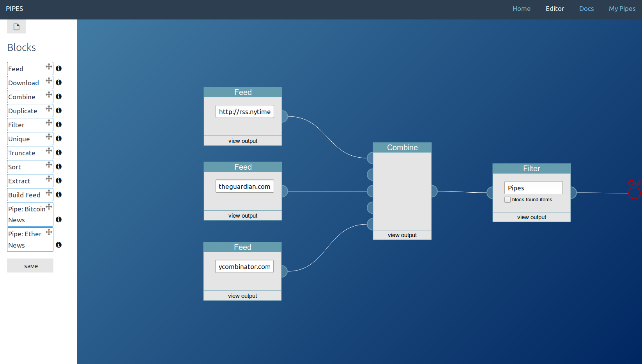Click move handle on Download block

49,81
